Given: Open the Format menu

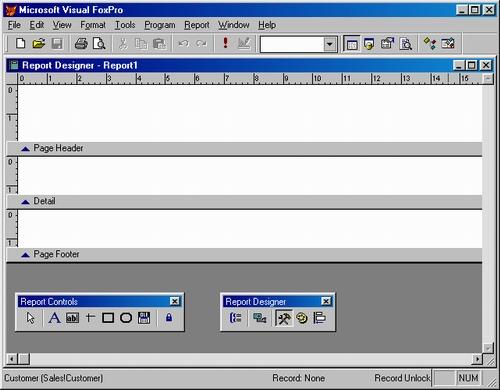Looking at the screenshot, I should 93,25.
